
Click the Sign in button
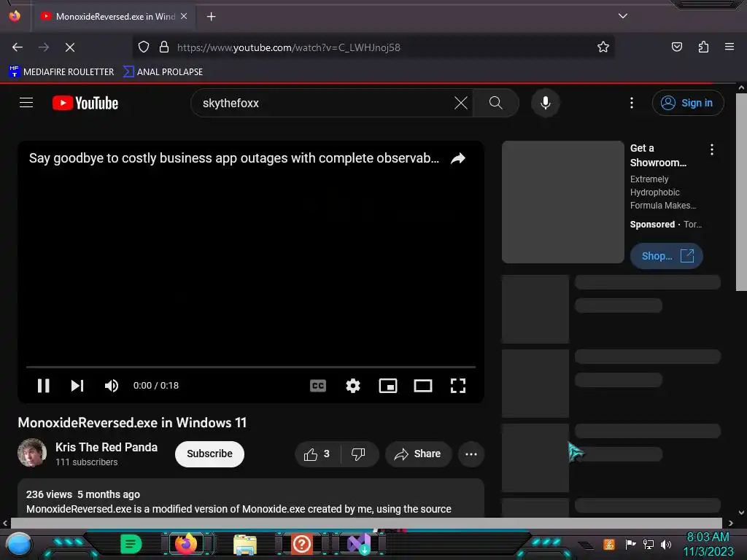[x=688, y=103]
